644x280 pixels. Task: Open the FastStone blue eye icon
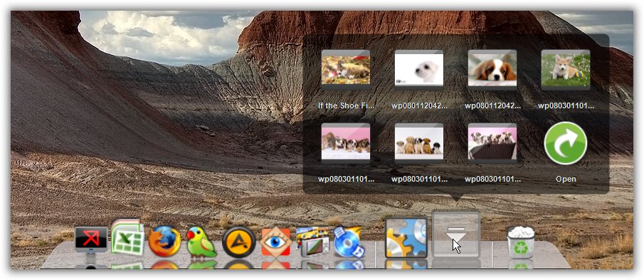[x=275, y=242]
